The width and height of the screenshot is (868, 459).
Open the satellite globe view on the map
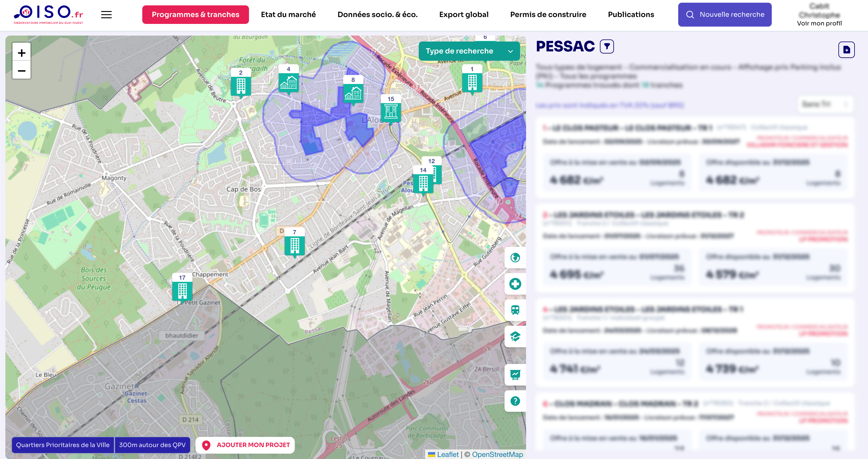pyautogui.click(x=515, y=258)
